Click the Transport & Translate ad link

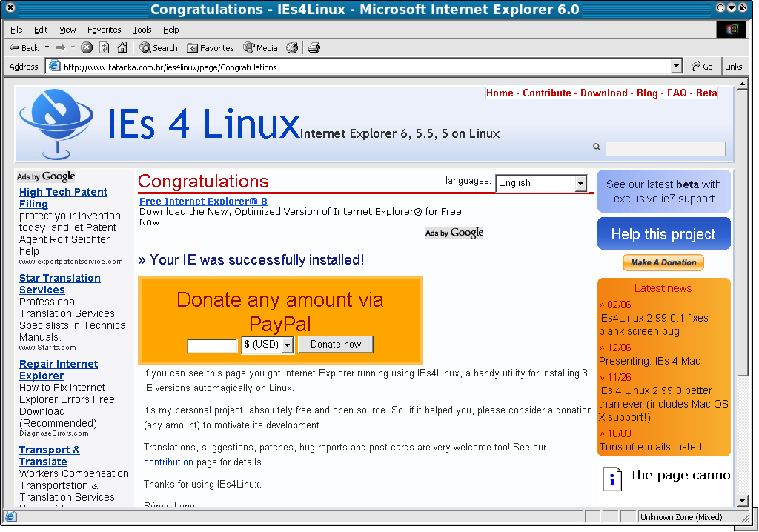(50, 456)
